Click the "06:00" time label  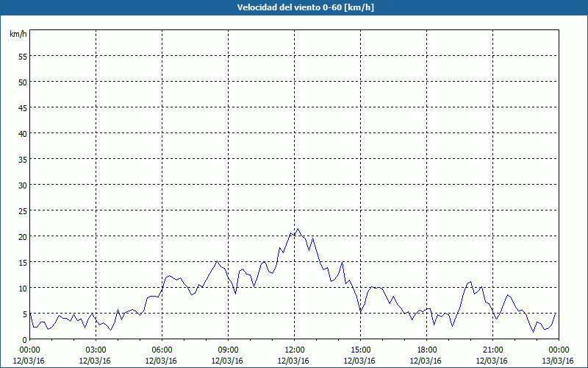click(162, 350)
